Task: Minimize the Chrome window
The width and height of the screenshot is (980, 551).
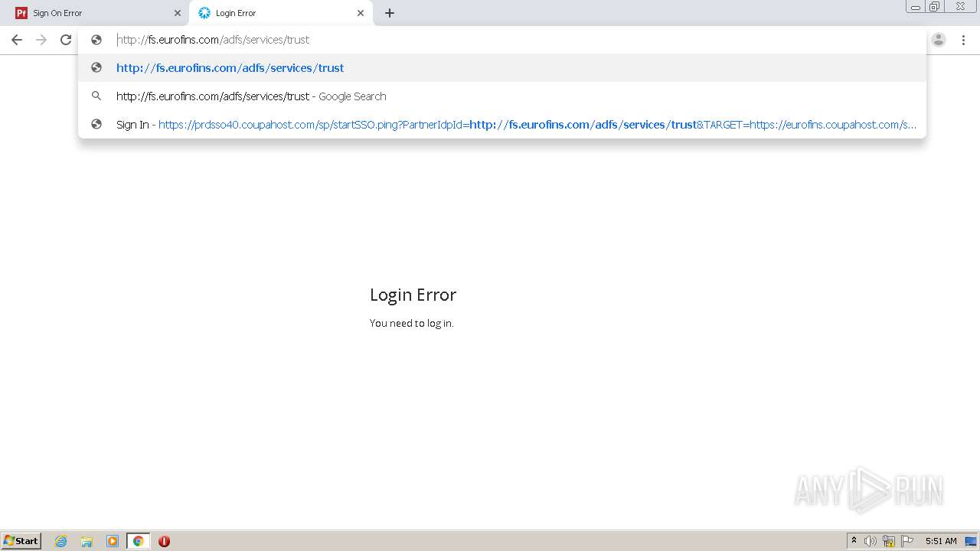Action: [x=916, y=6]
